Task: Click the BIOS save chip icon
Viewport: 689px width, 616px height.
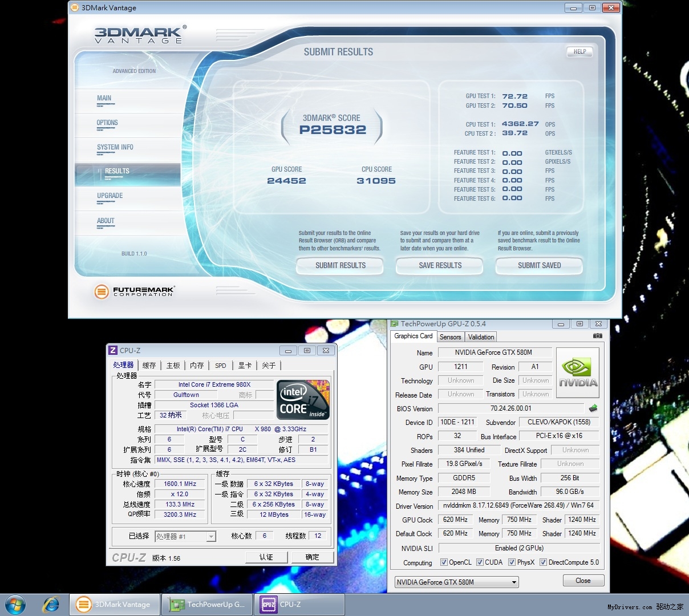Action: pyautogui.click(x=593, y=408)
